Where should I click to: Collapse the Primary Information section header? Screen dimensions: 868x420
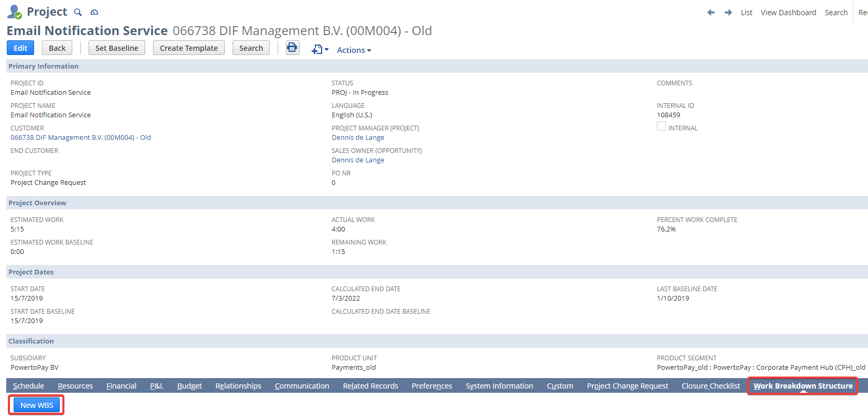coord(437,66)
